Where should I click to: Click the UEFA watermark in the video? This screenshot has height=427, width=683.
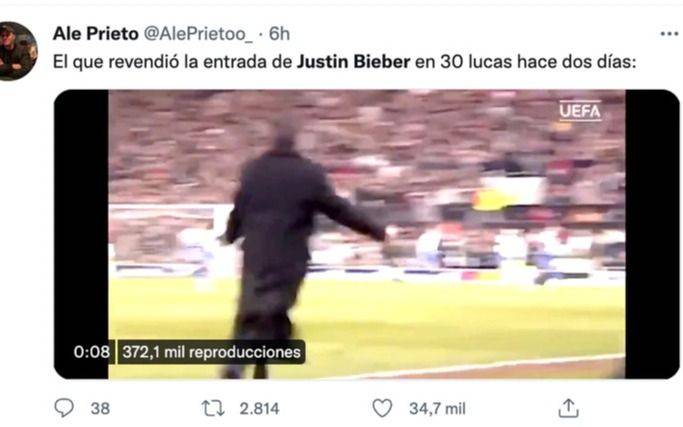pyautogui.click(x=580, y=111)
